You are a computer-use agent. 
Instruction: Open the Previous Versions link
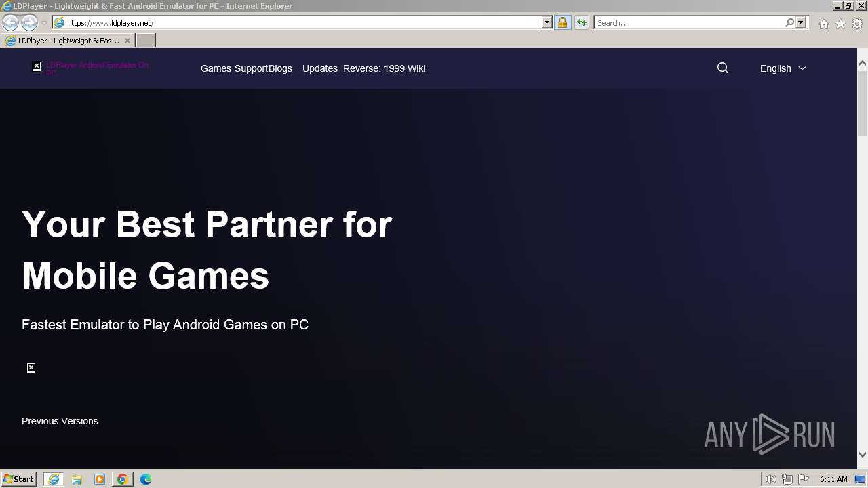point(60,421)
